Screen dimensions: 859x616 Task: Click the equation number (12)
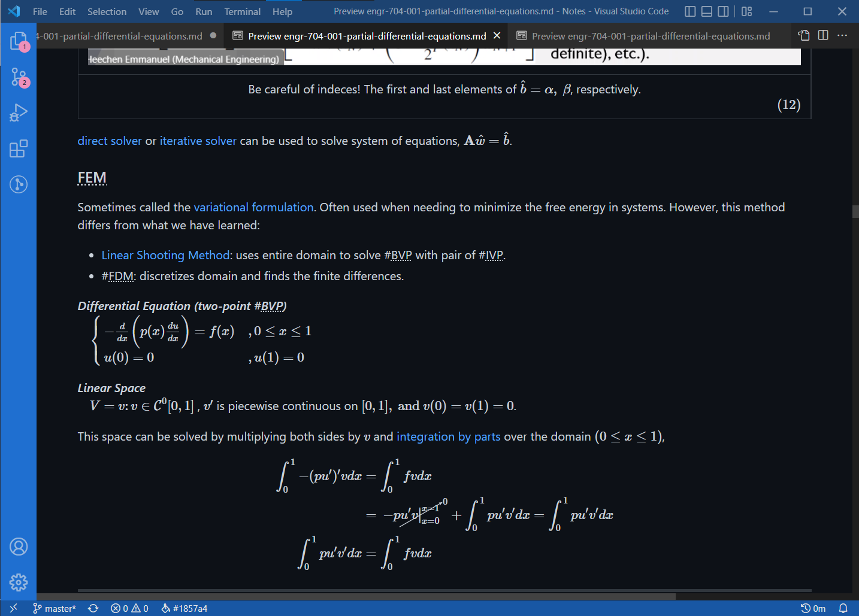point(789,105)
